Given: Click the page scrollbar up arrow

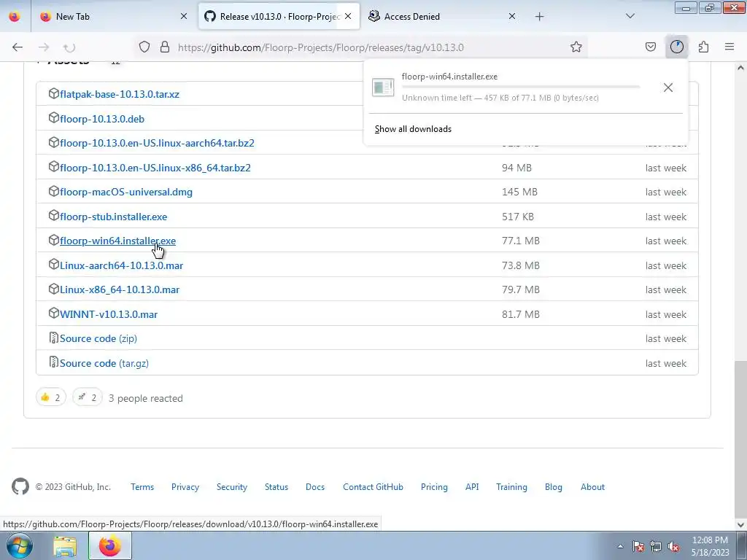Looking at the screenshot, I should [x=740, y=68].
